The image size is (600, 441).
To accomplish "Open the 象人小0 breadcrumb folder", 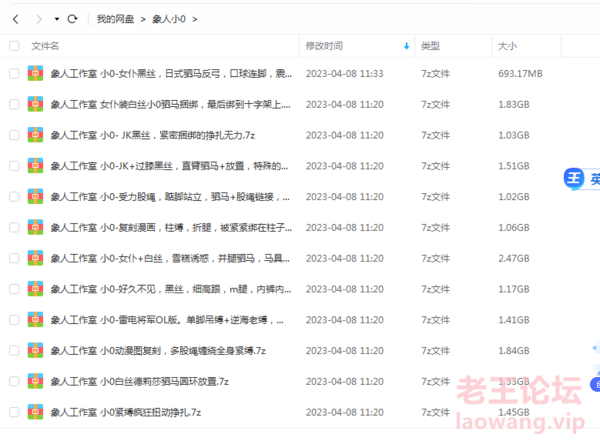I will click(169, 19).
